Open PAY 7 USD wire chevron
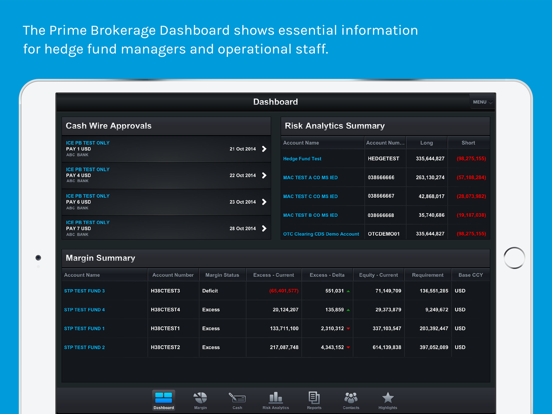The image size is (552, 414). tap(264, 228)
